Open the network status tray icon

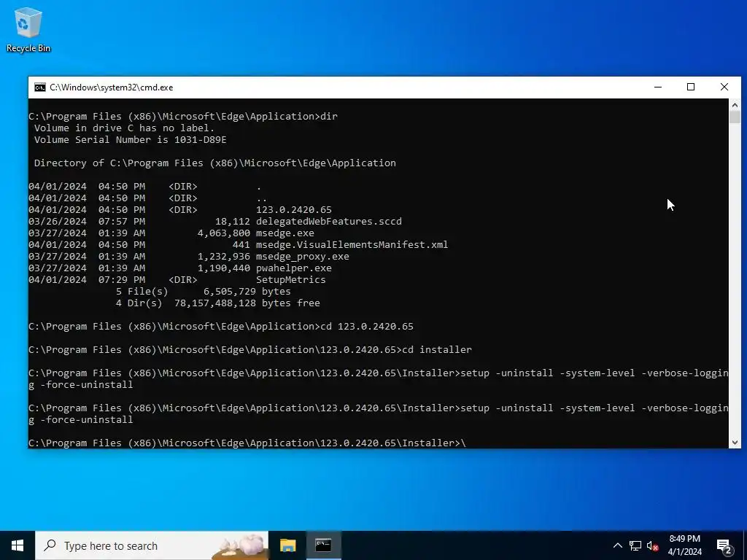pyautogui.click(x=635, y=545)
